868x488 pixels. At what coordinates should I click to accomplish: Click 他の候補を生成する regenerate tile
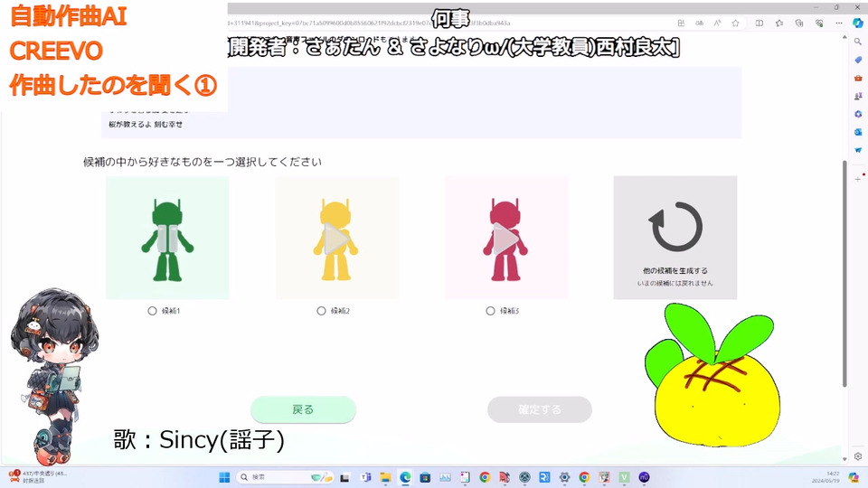tap(675, 238)
